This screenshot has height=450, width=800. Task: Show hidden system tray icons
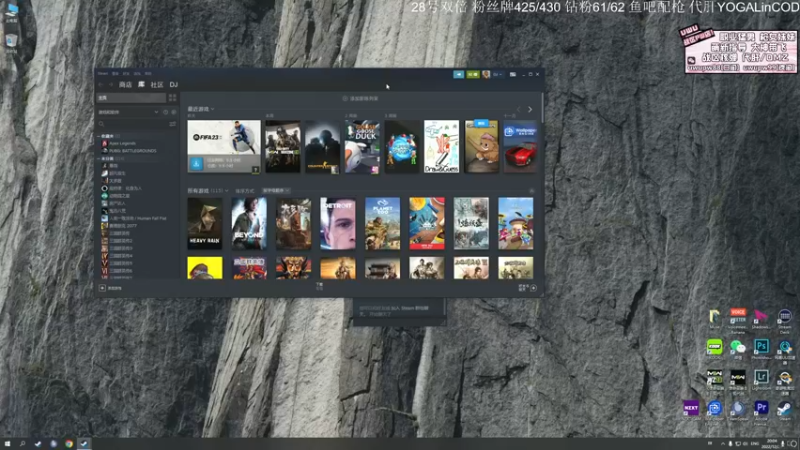tap(722, 444)
